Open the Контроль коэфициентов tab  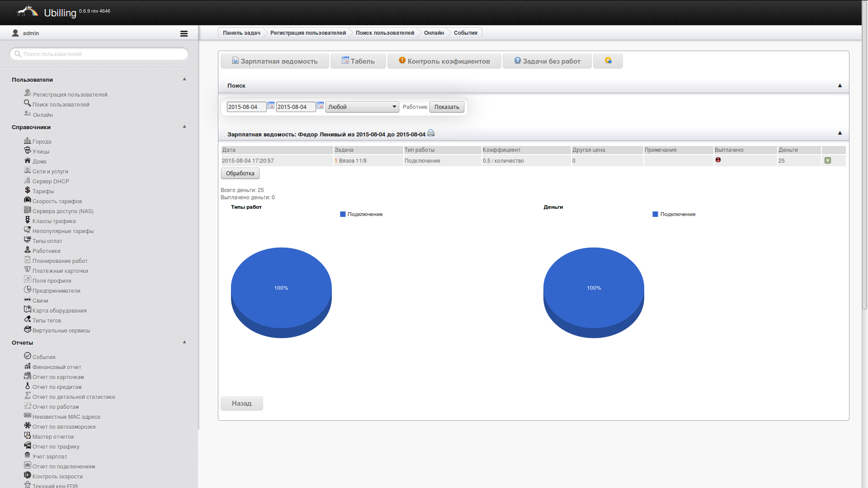pyautogui.click(x=444, y=61)
